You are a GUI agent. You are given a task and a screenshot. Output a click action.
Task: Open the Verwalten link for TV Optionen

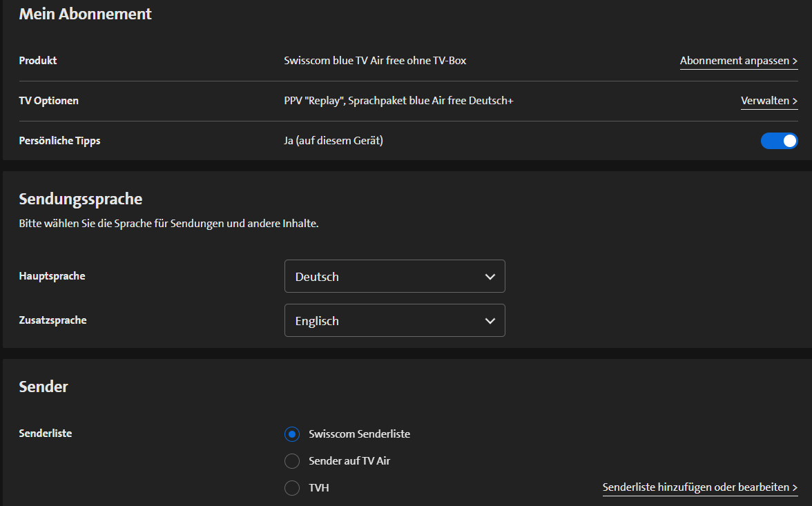[769, 101]
